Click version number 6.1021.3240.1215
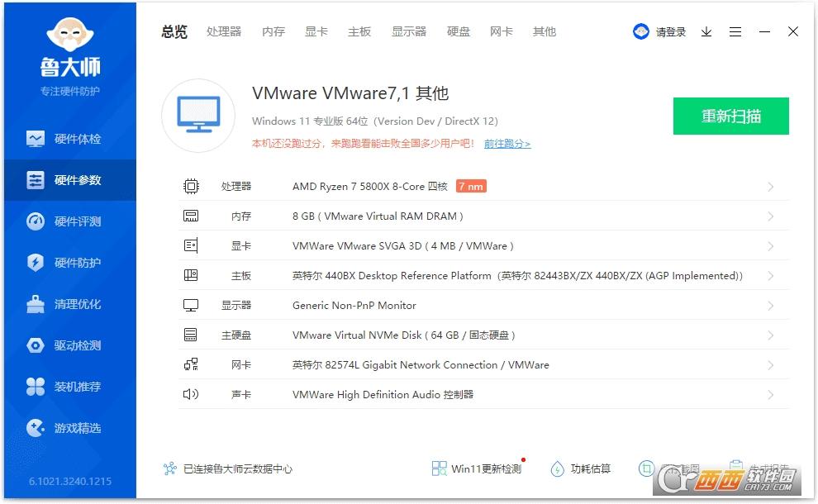The image size is (818, 504). (70, 481)
